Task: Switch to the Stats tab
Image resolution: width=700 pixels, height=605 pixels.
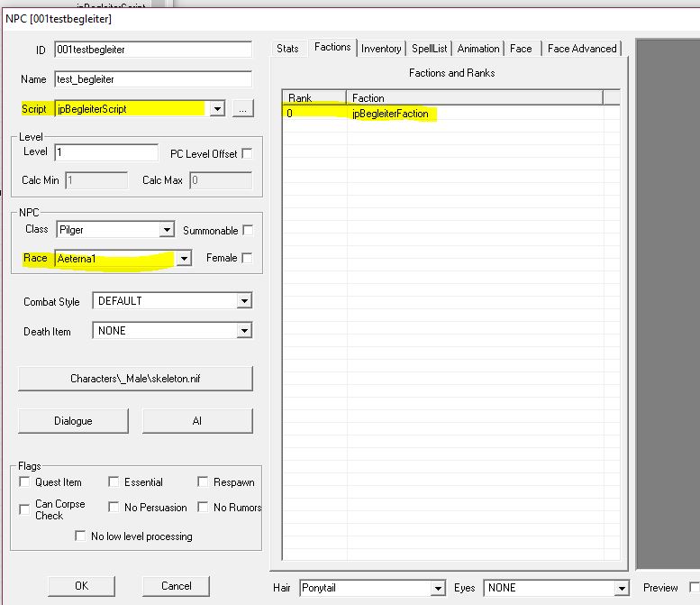Action: [x=287, y=49]
